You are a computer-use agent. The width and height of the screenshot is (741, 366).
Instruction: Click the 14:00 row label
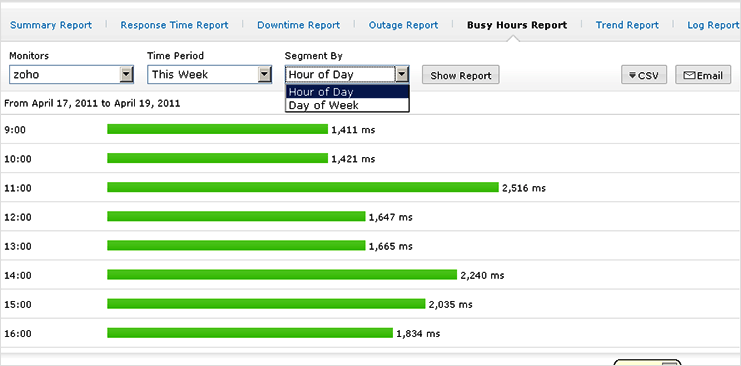[18, 276]
